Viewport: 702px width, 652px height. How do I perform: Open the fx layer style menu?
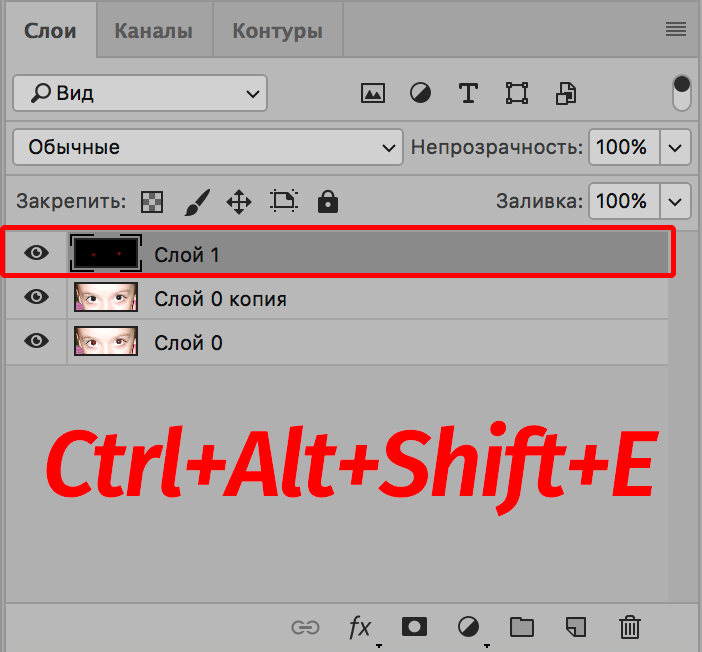pos(360,627)
